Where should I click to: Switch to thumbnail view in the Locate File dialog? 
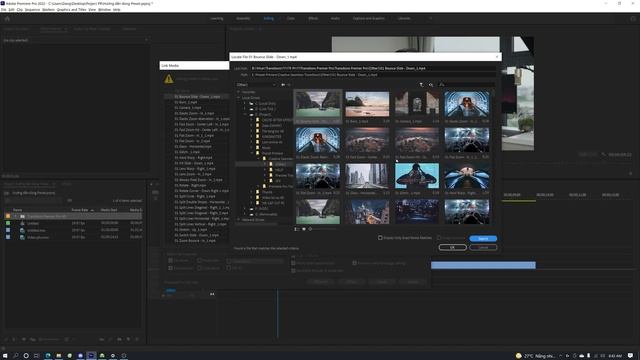[x=304, y=229]
